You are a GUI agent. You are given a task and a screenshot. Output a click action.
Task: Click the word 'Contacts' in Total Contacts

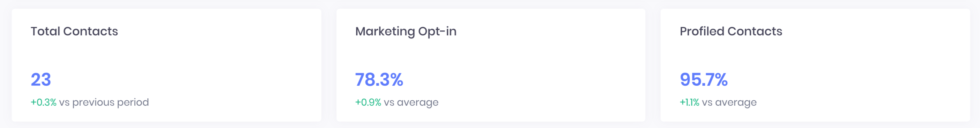pyautogui.click(x=90, y=31)
